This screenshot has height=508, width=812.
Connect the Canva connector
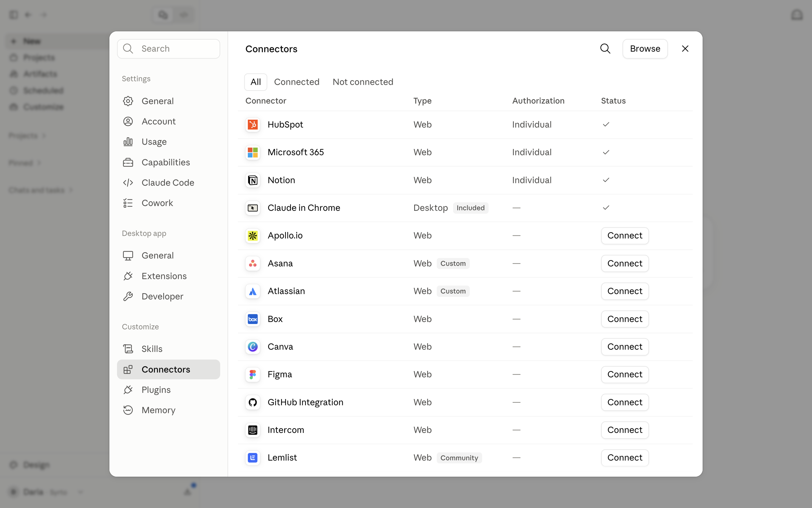point(625,347)
